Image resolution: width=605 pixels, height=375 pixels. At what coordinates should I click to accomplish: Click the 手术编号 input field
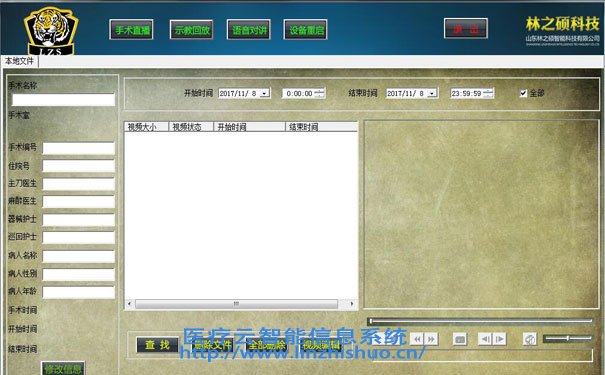pyautogui.click(x=78, y=148)
